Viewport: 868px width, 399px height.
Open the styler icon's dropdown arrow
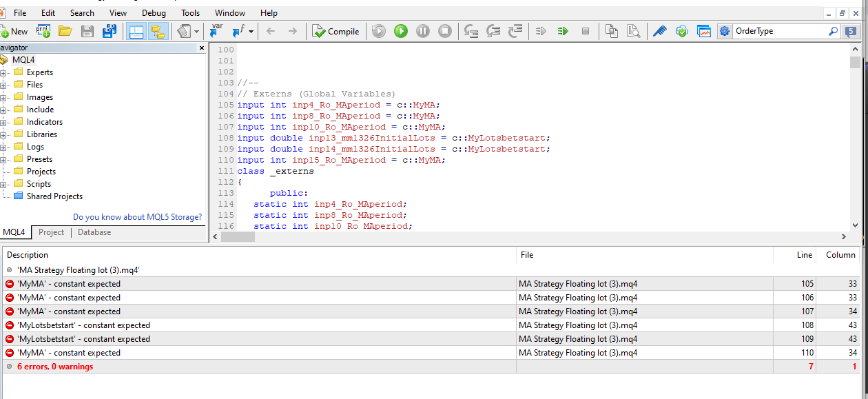click(x=196, y=31)
